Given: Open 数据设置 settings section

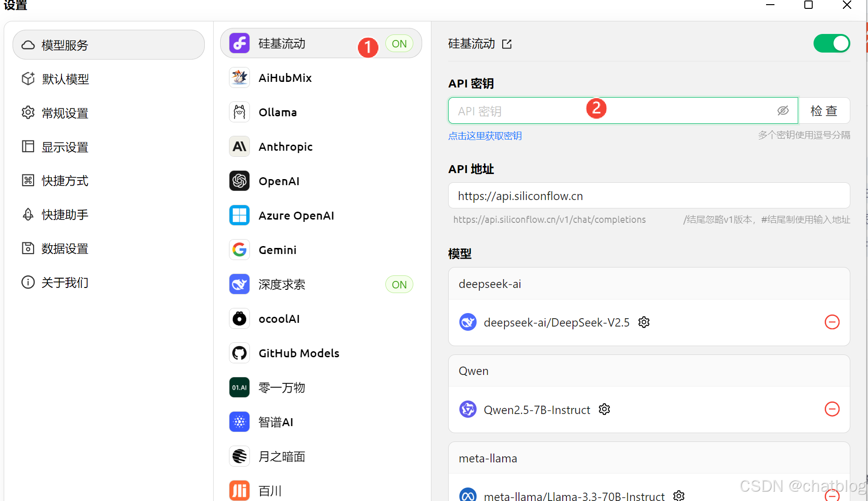Looking at the screenshot, I should coord(108,249).
